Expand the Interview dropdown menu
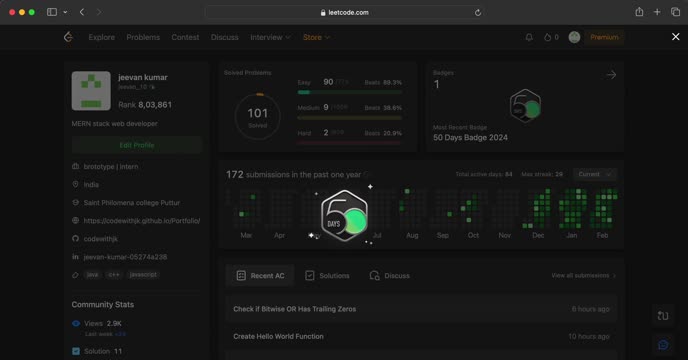Image resolution: width=688 pixels, height=360 pixels. 270,37
